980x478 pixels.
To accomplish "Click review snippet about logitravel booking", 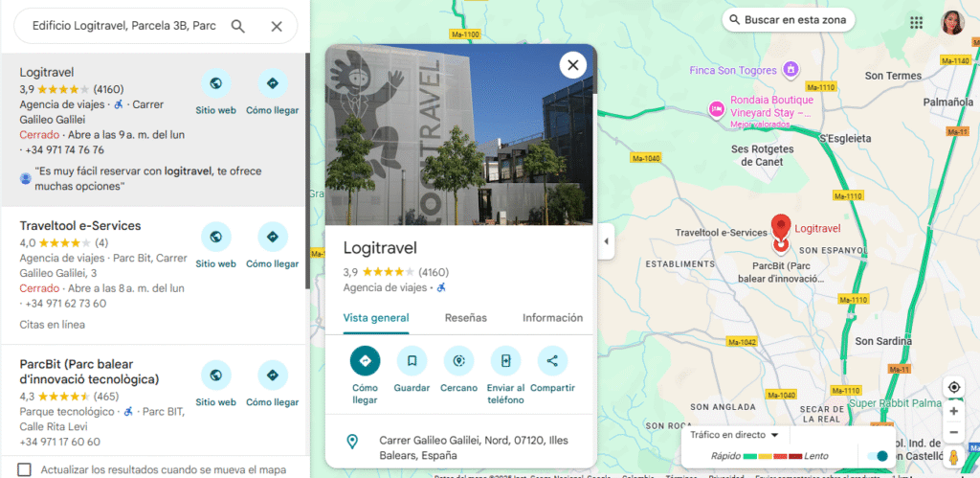I will tap(148, 178).
